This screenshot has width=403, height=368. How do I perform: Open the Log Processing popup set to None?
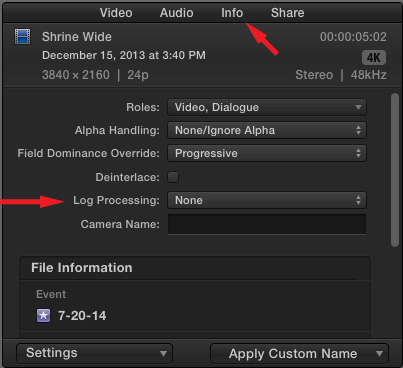click(267, 200)
